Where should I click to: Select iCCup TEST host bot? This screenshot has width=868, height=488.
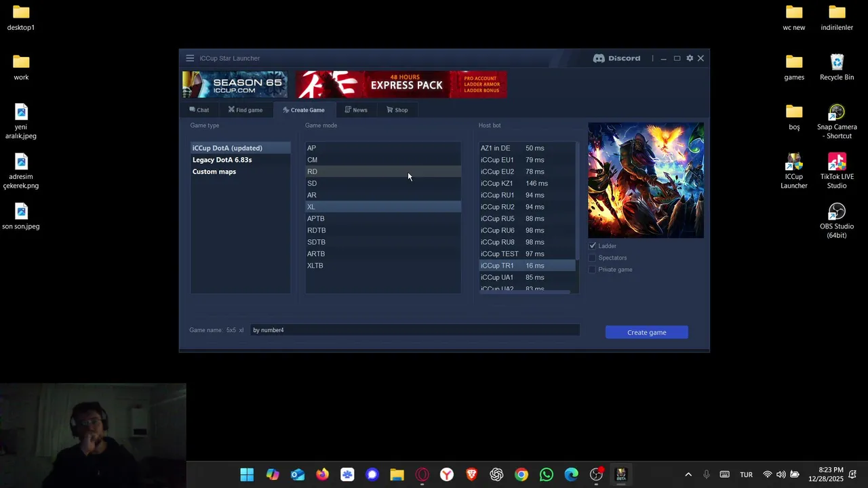tap(527, 253)
